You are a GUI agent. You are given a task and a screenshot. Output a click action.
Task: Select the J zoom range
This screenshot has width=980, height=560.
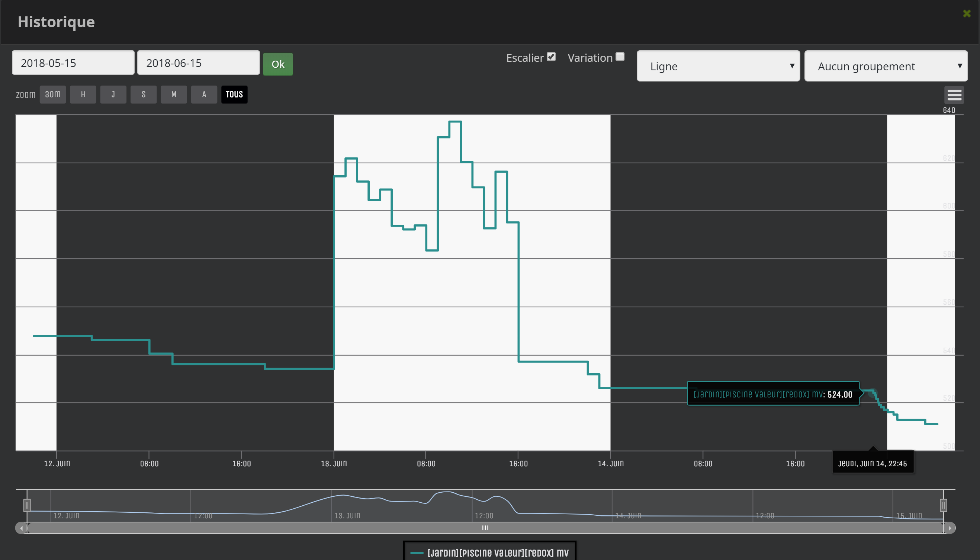tap(113, 95)
